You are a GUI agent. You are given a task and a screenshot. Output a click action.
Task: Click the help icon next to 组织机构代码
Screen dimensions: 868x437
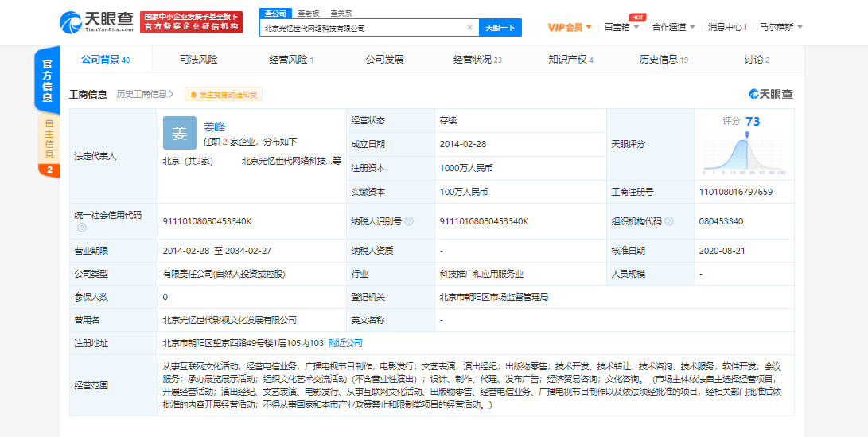pos(669,221)
